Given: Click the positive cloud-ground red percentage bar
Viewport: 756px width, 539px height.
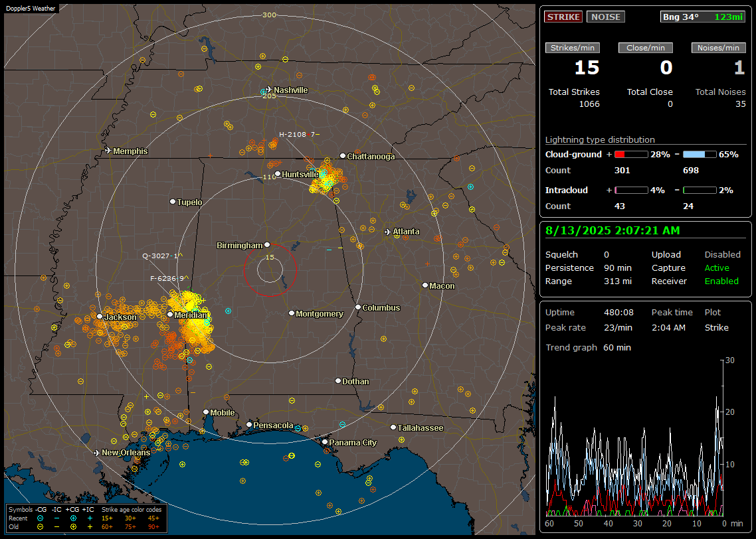Looking at the screenshot, I should tap(631, 155).
